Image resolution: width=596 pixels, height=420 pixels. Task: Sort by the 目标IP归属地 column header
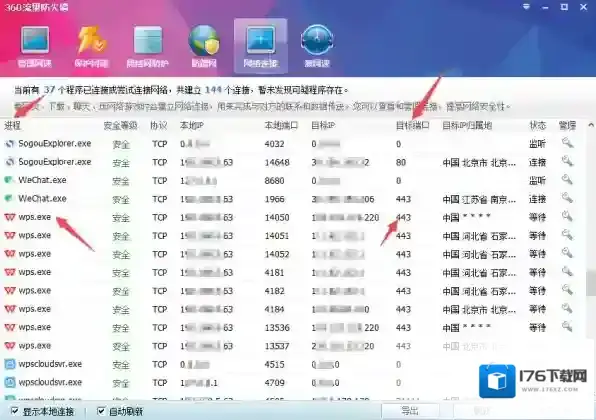(467, 125)
